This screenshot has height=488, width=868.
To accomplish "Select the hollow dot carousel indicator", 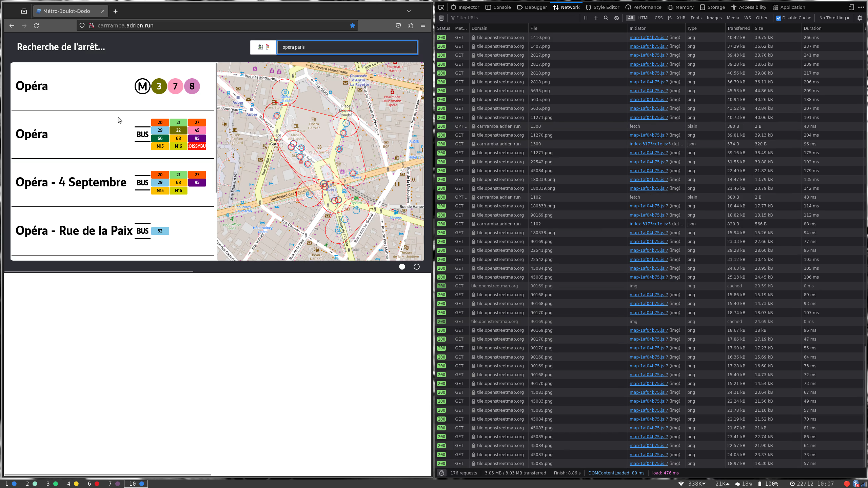I will 416,267.
